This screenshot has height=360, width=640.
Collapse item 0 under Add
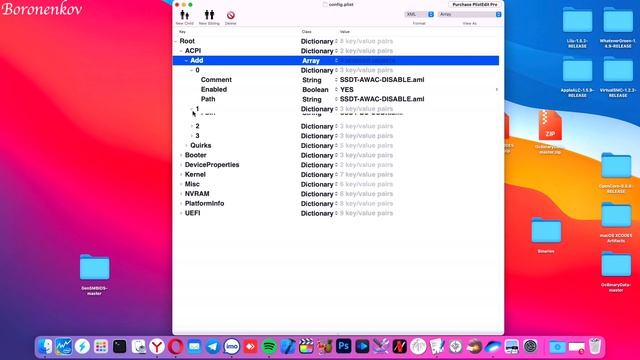tap(192, 70)
